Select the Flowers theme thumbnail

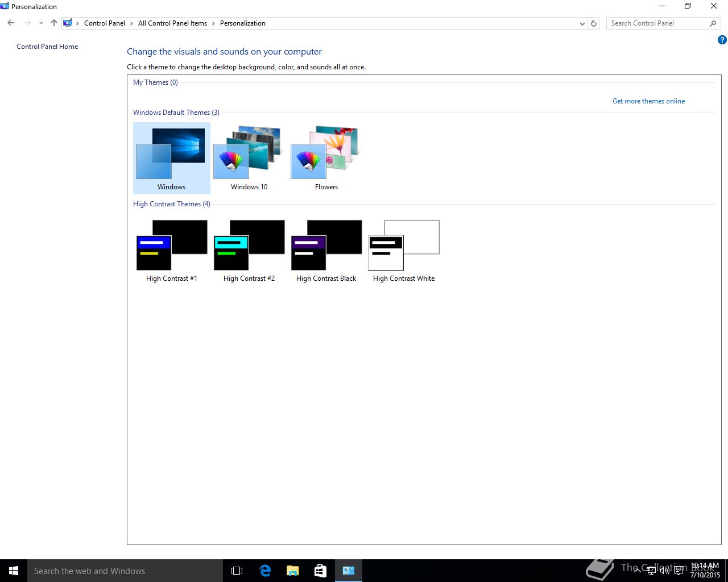326,158
